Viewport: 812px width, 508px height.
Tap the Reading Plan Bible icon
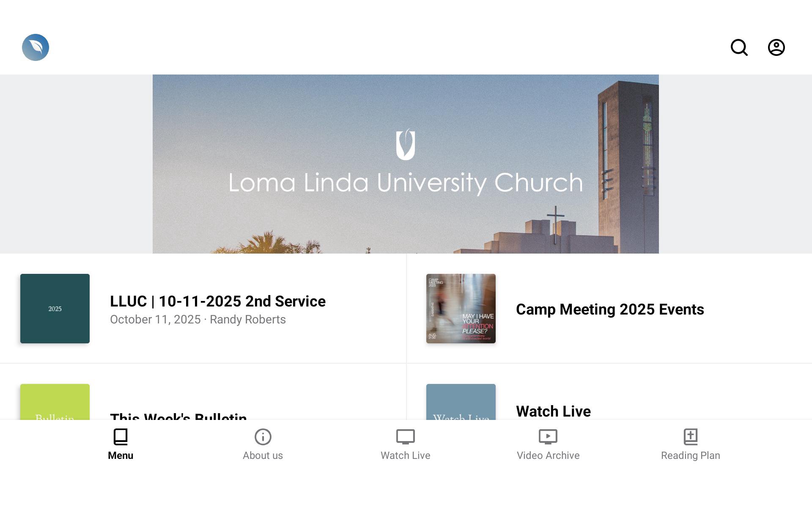pos(690,437)
